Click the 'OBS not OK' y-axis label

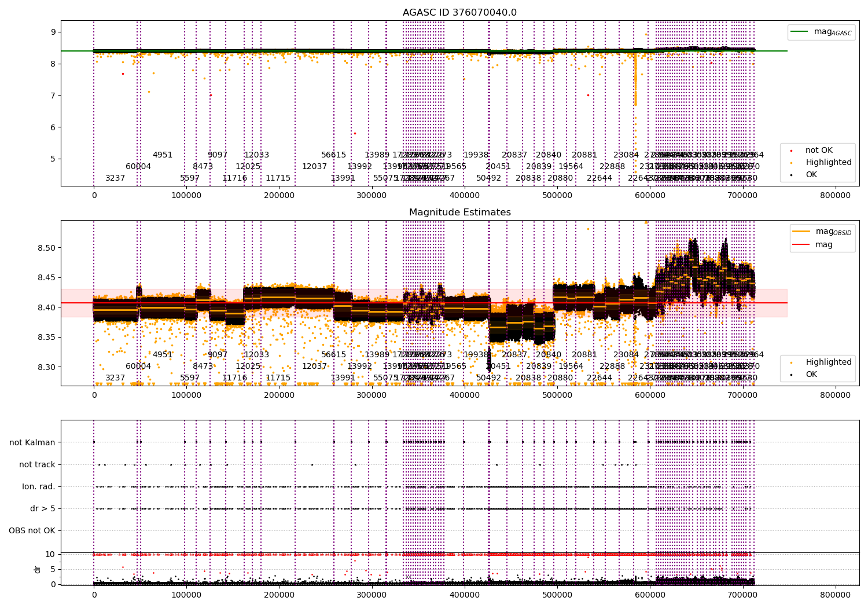pyautogui.click(x=32, y=530)
